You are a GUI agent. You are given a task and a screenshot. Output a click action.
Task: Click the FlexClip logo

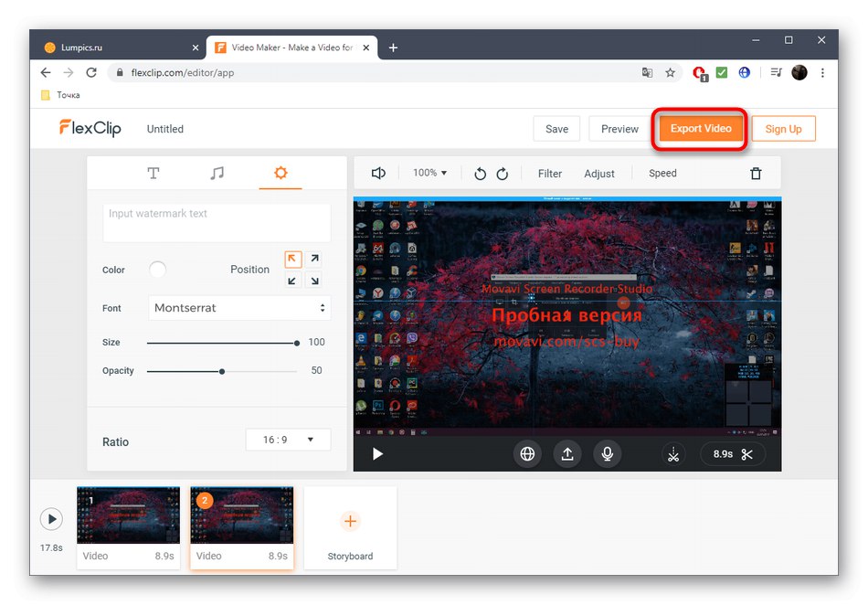click(90, 128)
